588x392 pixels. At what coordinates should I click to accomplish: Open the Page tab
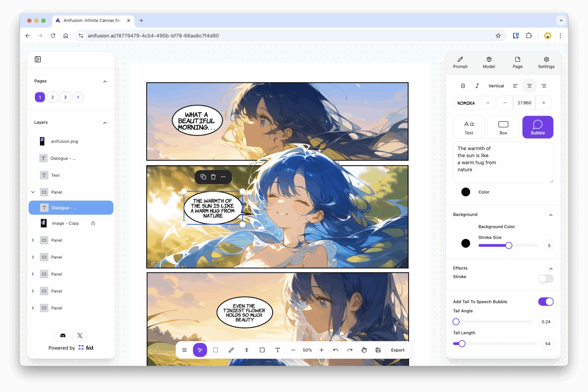pos(517,62)
